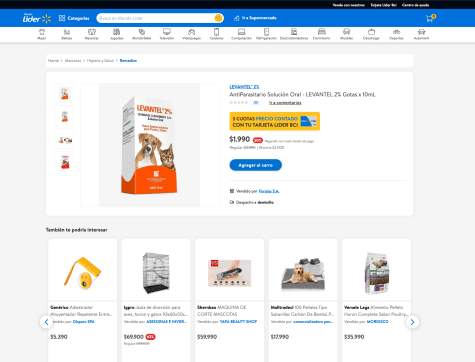The height and width of the screenshot is (362, 475).
Task: Show previous carousel products
Action: (46, 322)
